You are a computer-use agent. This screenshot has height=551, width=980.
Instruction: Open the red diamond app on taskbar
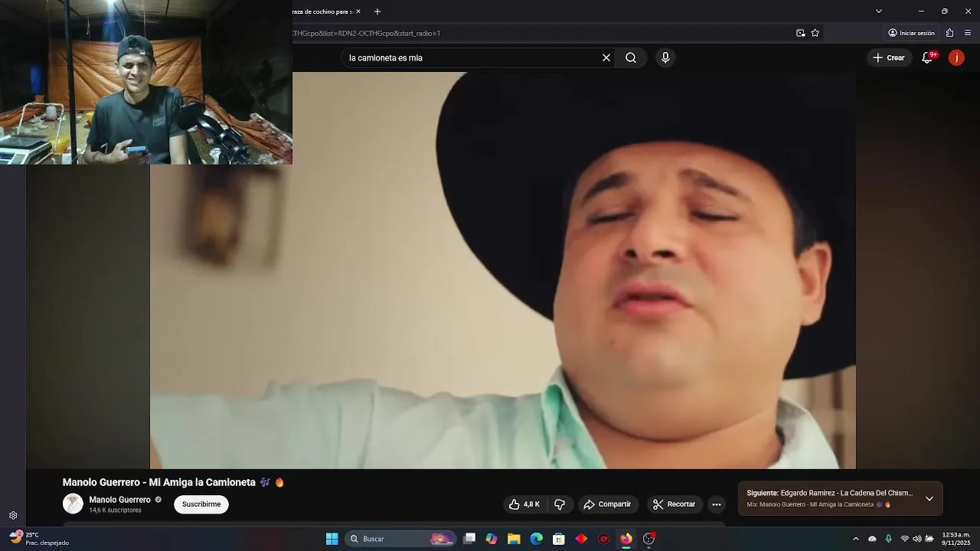click(581, 539)
